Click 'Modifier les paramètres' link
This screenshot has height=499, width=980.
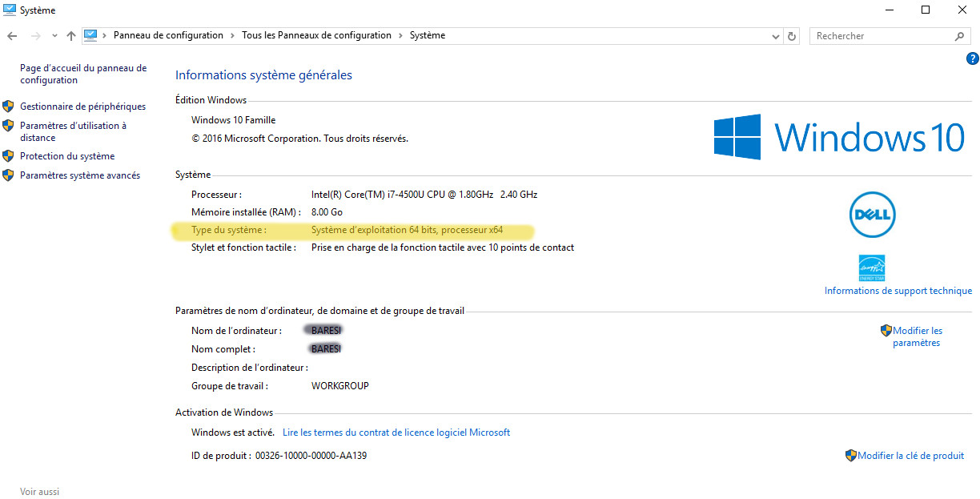click(x=917, y=336)
